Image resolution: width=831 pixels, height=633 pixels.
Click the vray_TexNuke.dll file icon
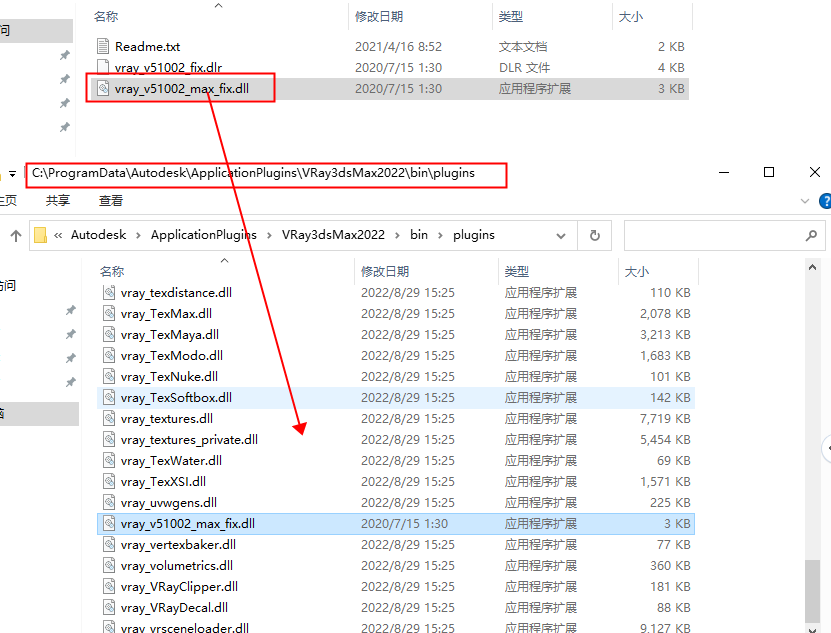109,377
